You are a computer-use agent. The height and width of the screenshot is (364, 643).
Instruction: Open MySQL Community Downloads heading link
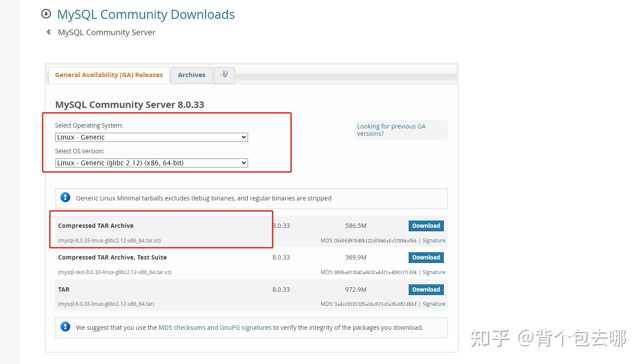click(x=146, y=14)
